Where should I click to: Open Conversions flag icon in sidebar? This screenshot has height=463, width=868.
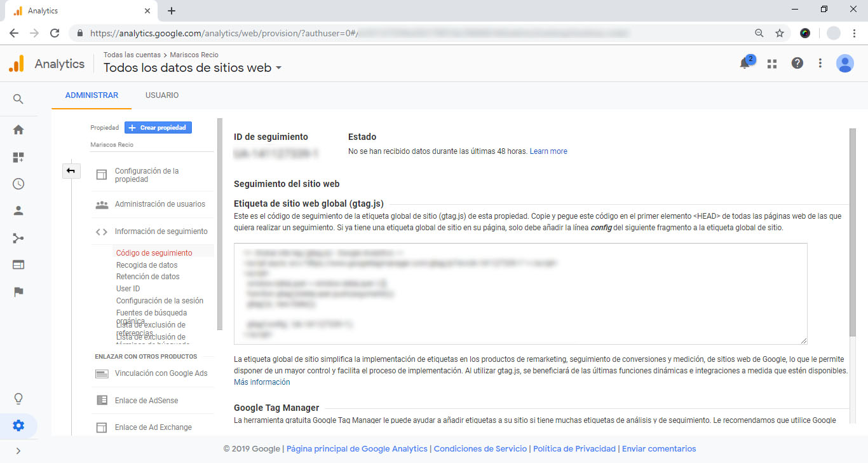[18, 292]
